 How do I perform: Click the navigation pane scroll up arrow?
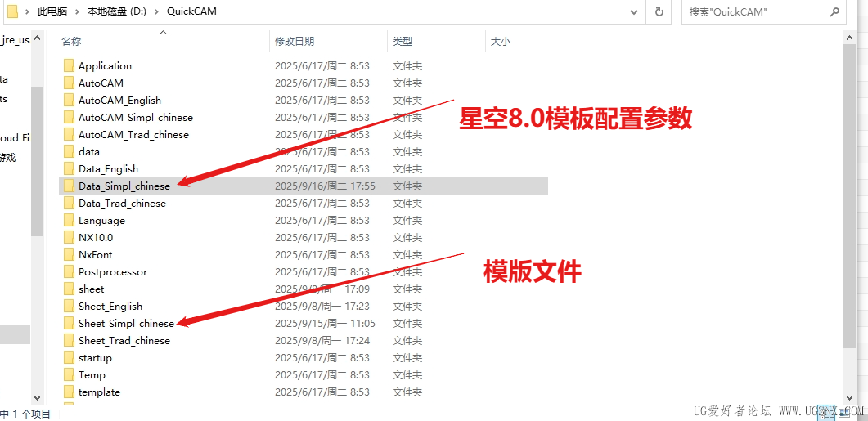[37, 38]
